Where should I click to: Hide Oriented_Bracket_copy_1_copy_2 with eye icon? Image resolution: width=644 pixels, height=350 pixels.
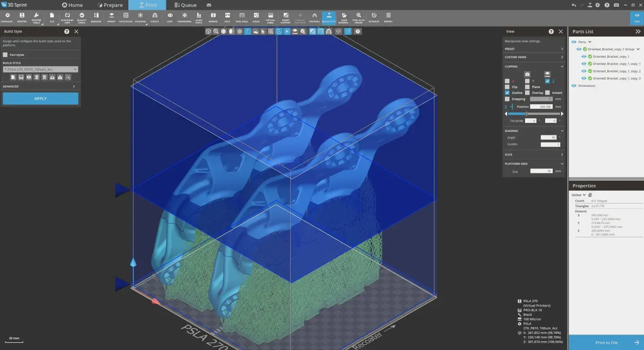coord(584,71)
